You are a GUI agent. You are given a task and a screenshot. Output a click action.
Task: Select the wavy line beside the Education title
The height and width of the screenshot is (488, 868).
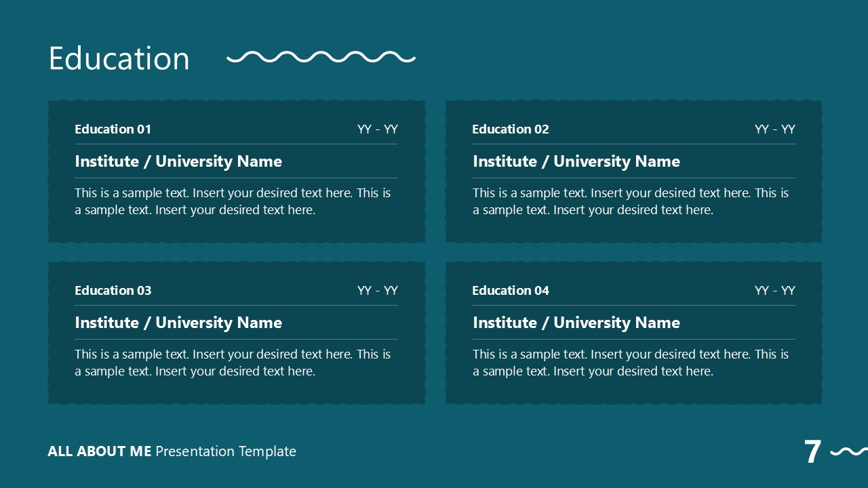click(x=321, y=57)
